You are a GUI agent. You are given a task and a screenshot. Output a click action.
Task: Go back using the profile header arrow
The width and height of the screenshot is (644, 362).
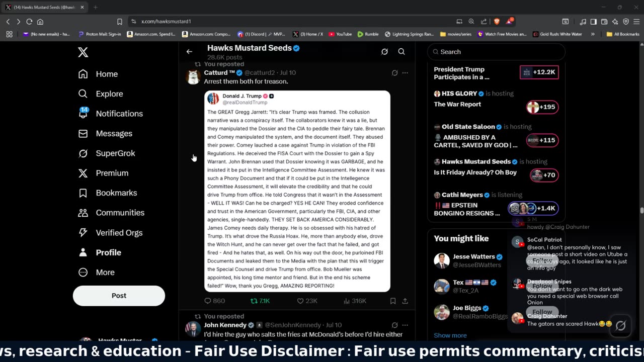(189, 52)
